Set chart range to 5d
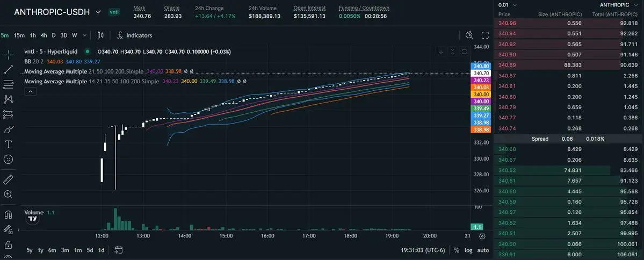Image resolution: width=644 pixels, height=260 pixels. click(x=90, y=250)
